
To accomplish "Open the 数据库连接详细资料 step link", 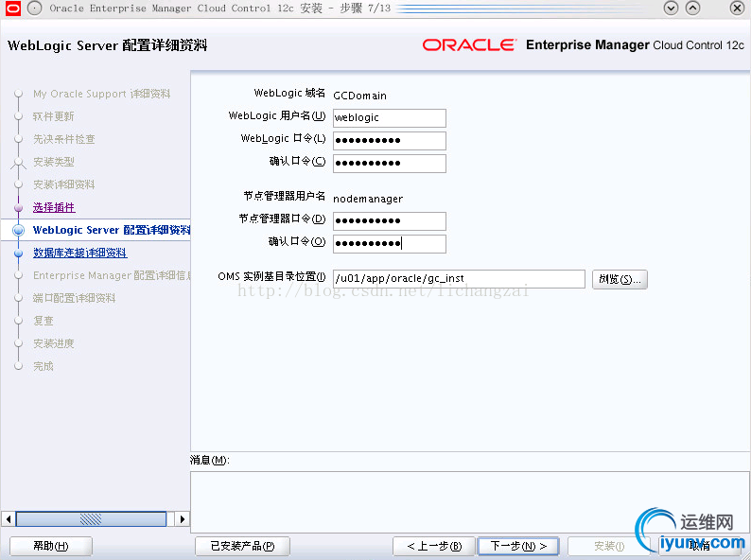I will click(80, 253).
